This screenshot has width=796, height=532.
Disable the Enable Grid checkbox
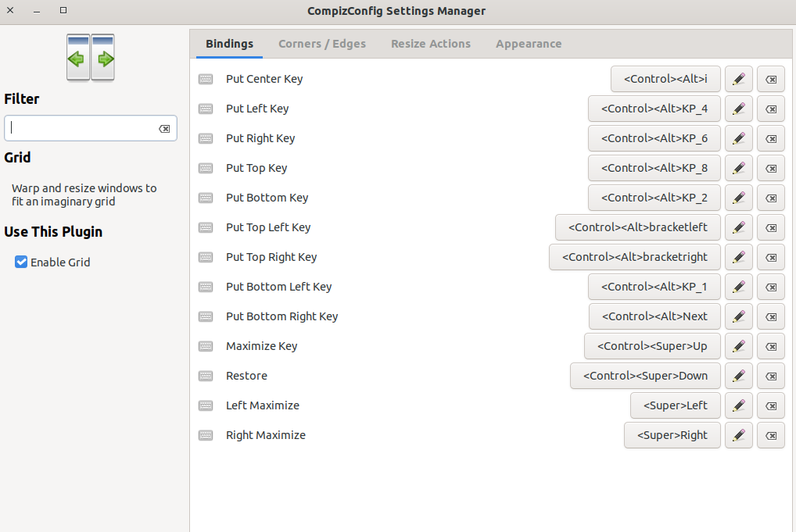pyautogui.click(x=22, y=262)
